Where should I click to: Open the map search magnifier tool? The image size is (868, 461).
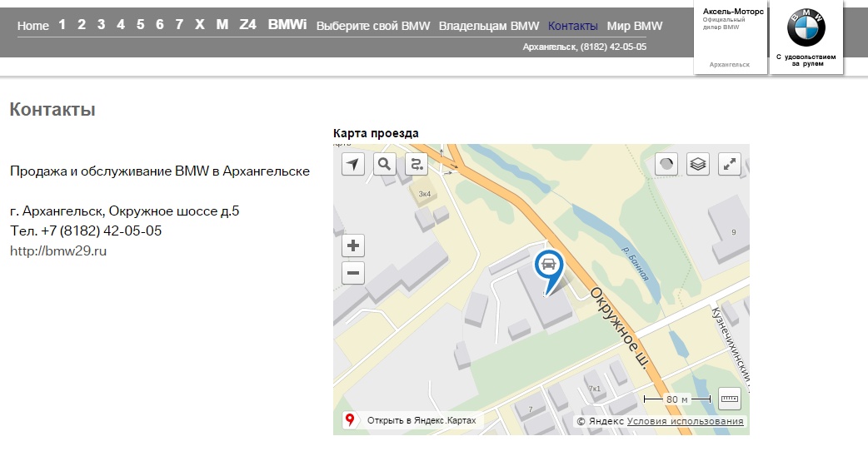385,164
